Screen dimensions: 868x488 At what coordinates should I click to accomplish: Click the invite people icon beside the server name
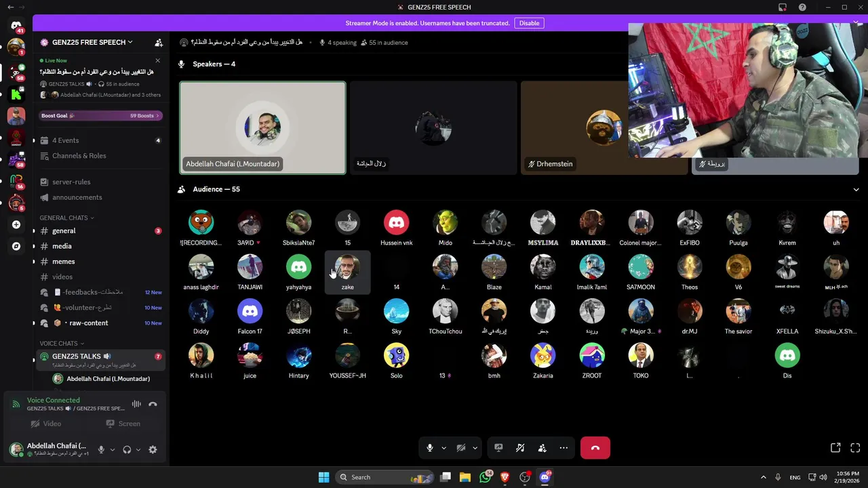[x=159, y=42]
